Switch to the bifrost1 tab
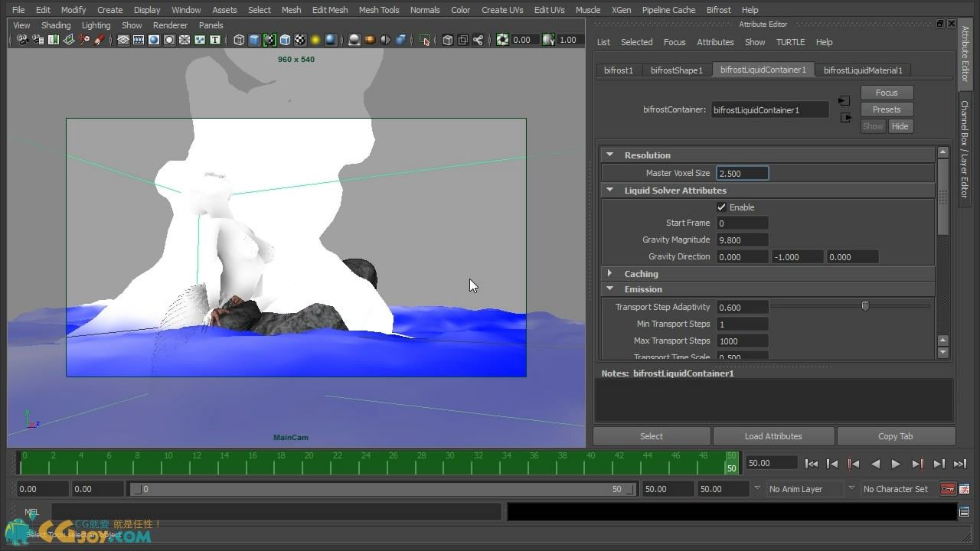The height and width of the screenshot is (551, 980). coord(619,70)
